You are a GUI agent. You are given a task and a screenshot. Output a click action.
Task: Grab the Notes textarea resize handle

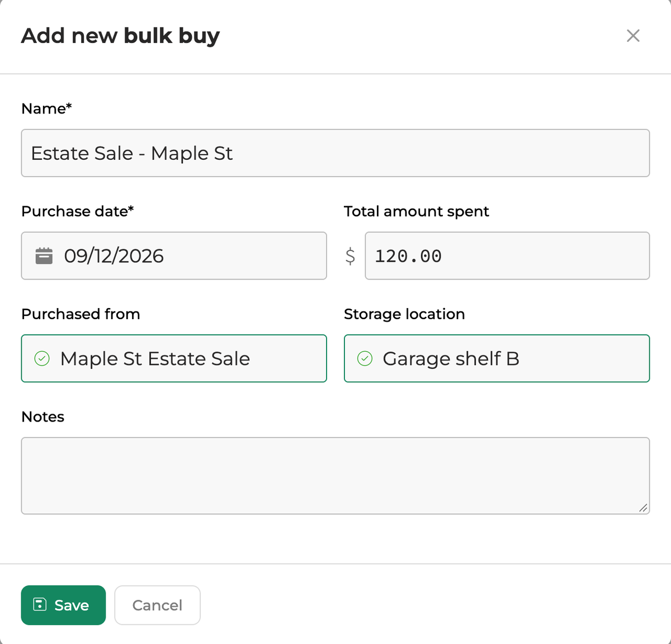[643, 508]
